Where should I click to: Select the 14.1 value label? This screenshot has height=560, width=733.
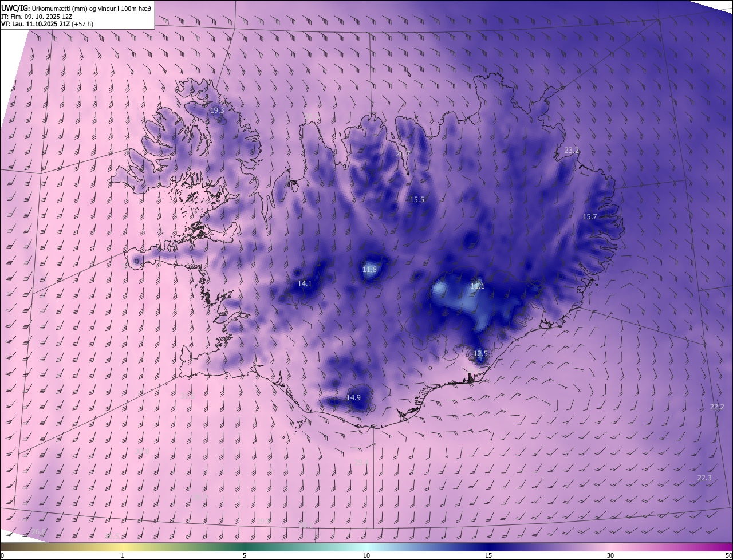305,284
